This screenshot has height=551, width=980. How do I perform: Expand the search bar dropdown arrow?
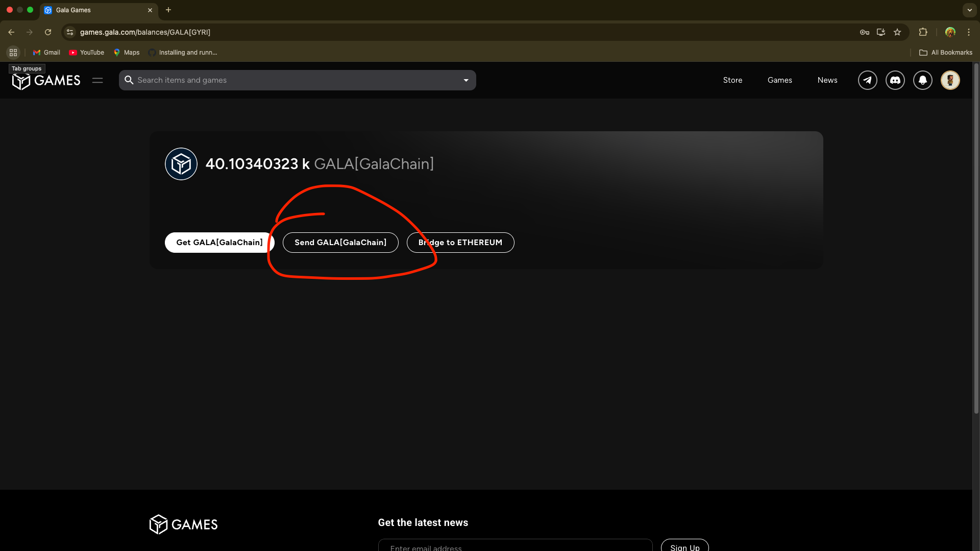point(466,80)
